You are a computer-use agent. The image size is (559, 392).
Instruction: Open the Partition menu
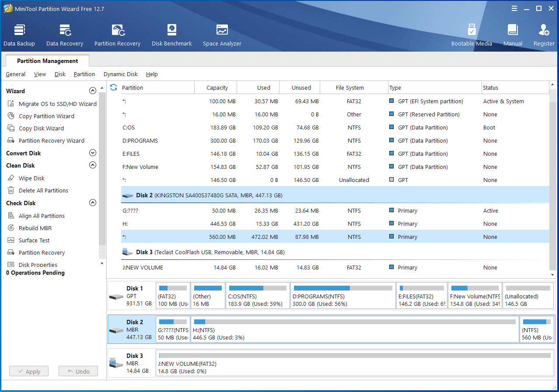(84, 74)
